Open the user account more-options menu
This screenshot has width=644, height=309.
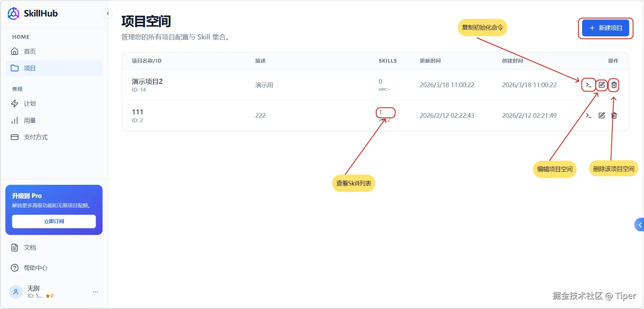coord(96,292)
